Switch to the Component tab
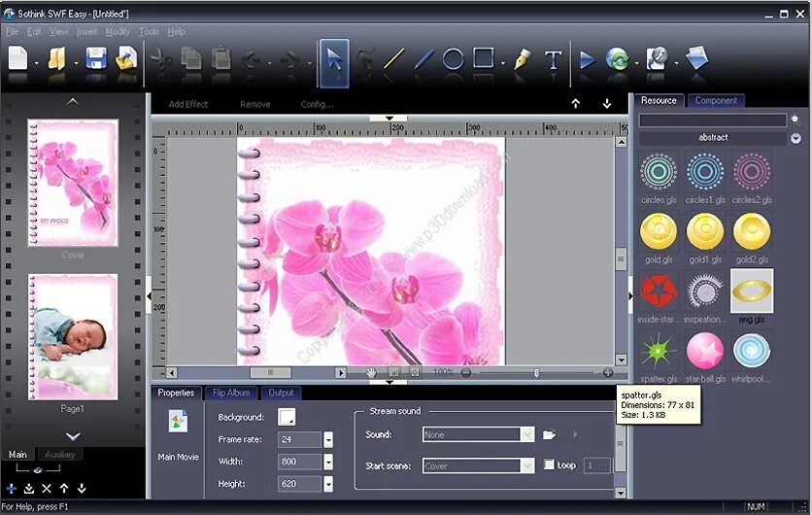 [x=716, y=100]
